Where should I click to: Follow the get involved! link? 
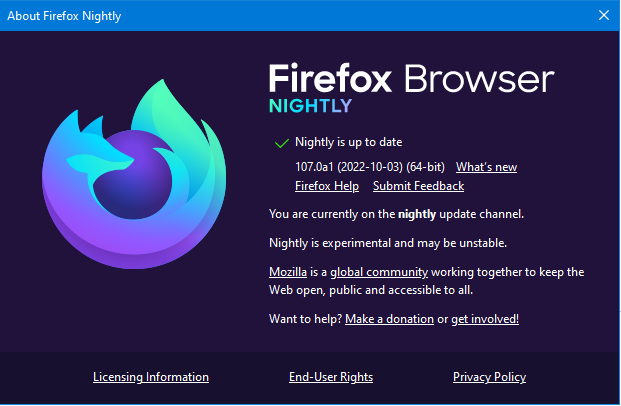[x=485, y=319]
